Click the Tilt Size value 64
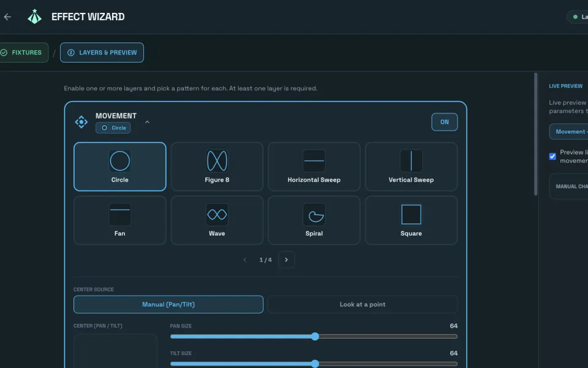588x368 pixels. click(x=453, y=353)
